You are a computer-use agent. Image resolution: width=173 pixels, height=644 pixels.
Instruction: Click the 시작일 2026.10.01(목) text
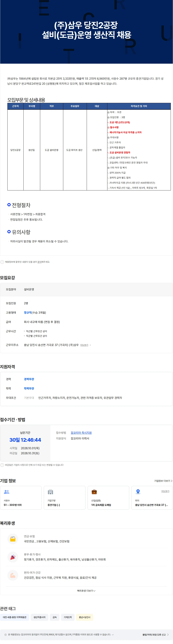click(25, 448)
